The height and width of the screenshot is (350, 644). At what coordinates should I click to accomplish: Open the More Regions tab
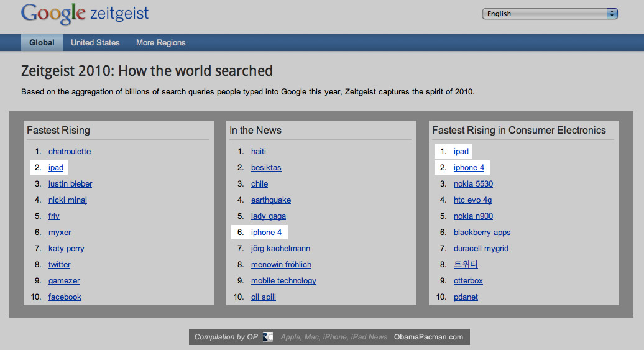point(160,43)
